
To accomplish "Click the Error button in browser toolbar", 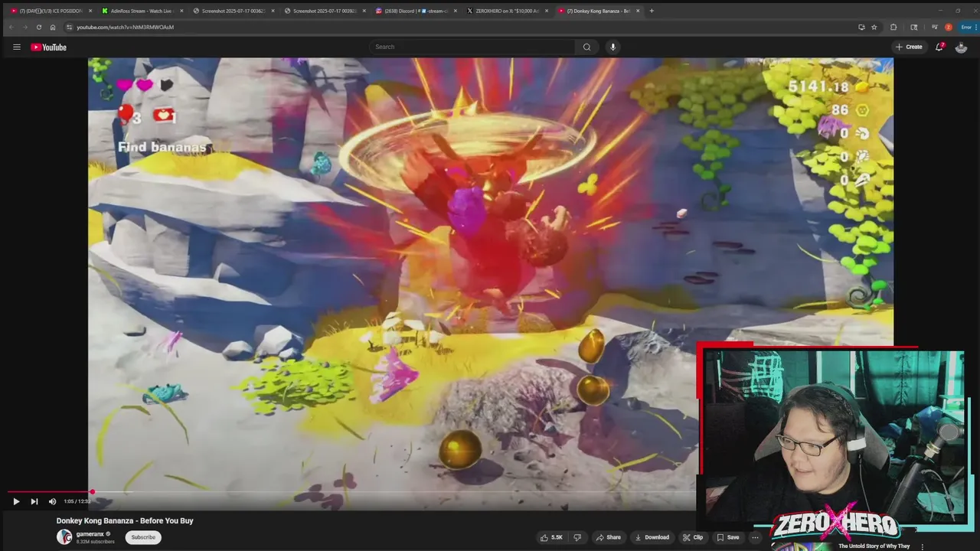I will (966, 27).
